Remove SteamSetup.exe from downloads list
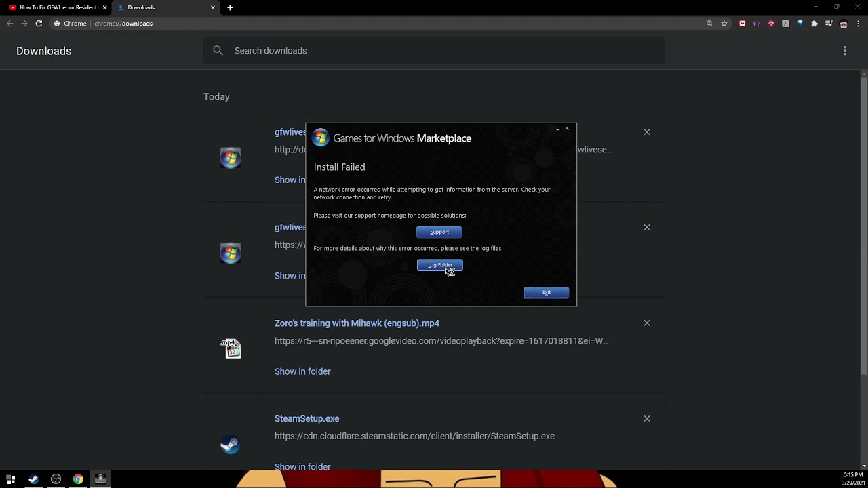This screenshot has height=488, width=868. click(647, 419)
